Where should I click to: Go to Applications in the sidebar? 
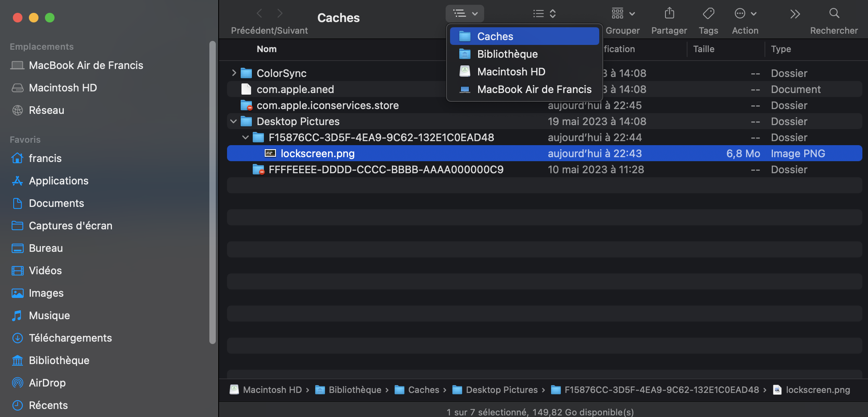pos(59,181)
